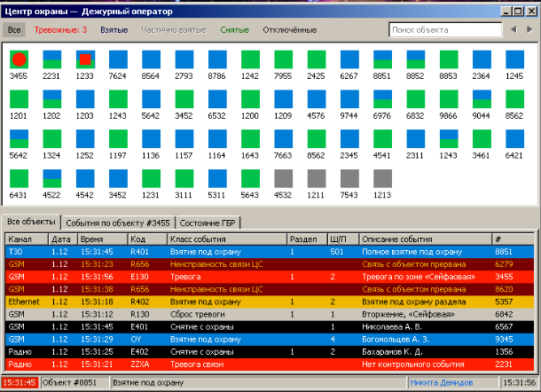Image resolution: width=541 pixels, height=392 pixels.
Task: Select partially armed object 1202
Action: (51, 99)
